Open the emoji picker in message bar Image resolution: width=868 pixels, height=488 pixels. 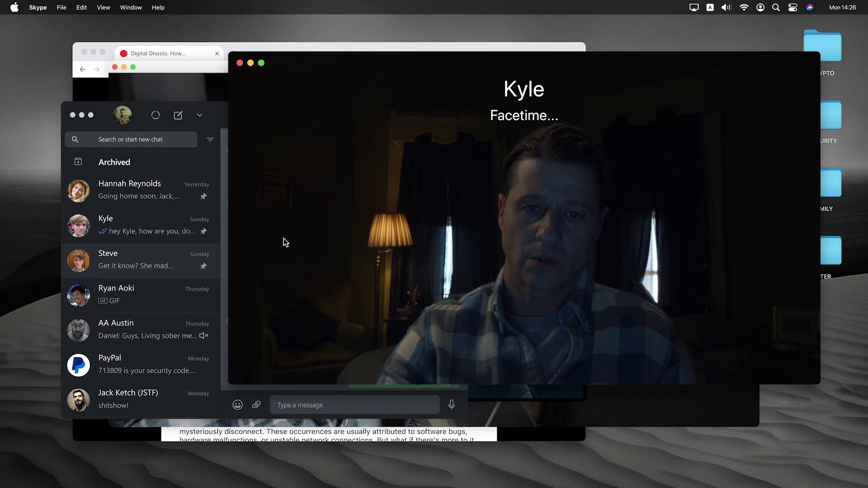pos(237,405)
